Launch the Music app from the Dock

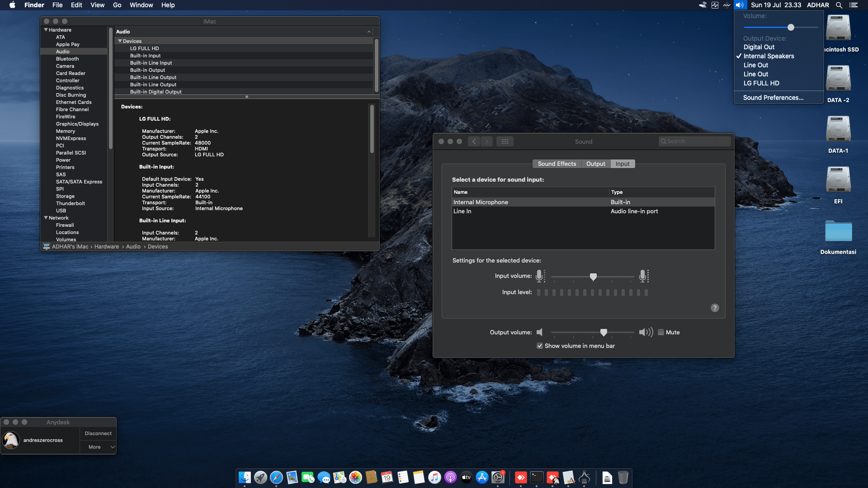click(x=434, y=477)
